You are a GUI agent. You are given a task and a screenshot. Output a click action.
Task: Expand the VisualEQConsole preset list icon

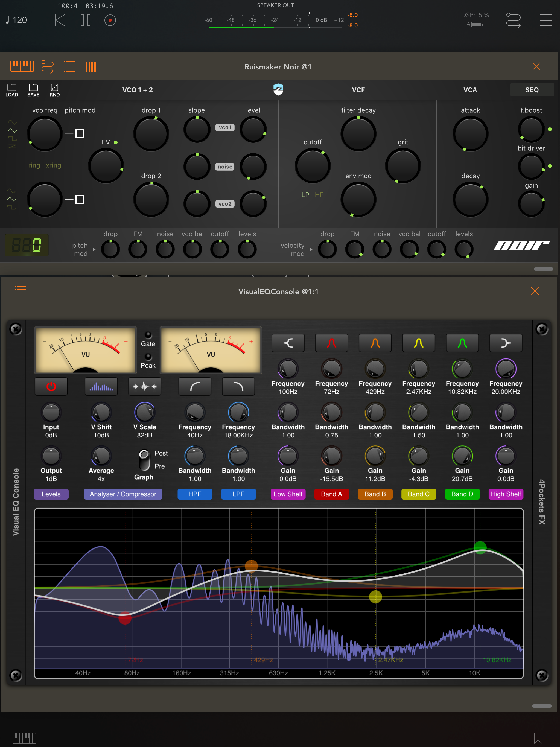[x=21, y=291]
